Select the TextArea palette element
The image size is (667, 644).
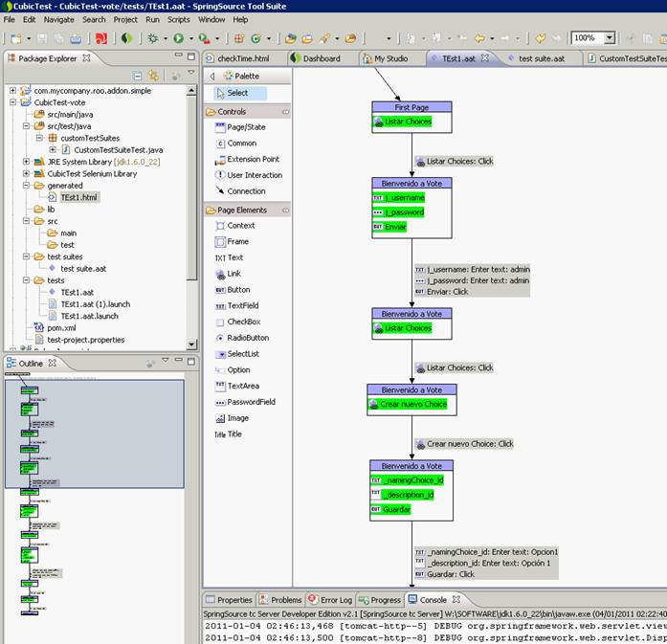(243, 386)
